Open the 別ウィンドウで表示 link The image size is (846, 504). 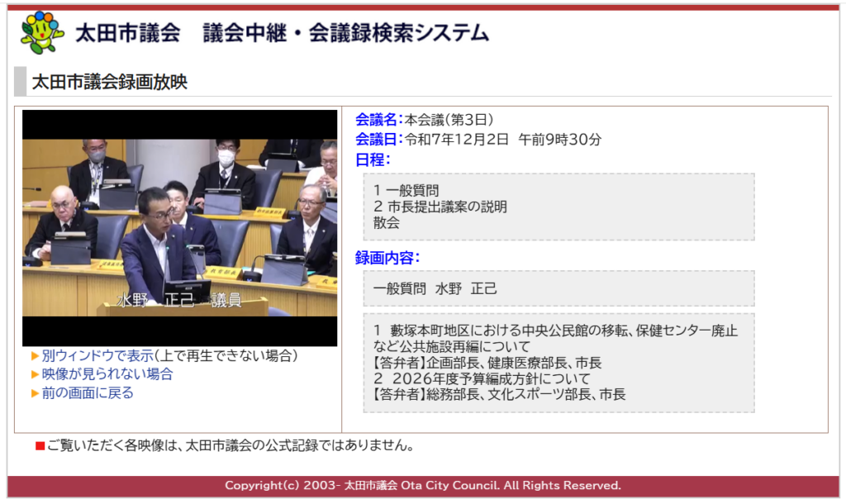tap(97, 356)
